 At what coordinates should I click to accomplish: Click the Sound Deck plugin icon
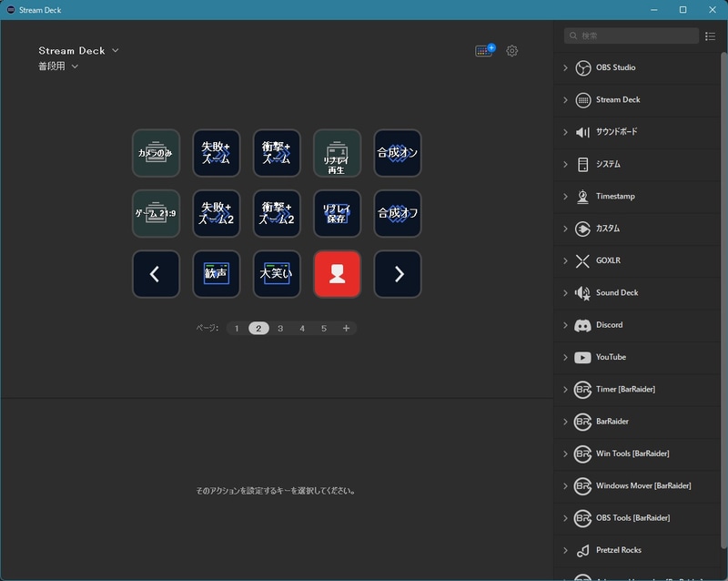point(582,293)
